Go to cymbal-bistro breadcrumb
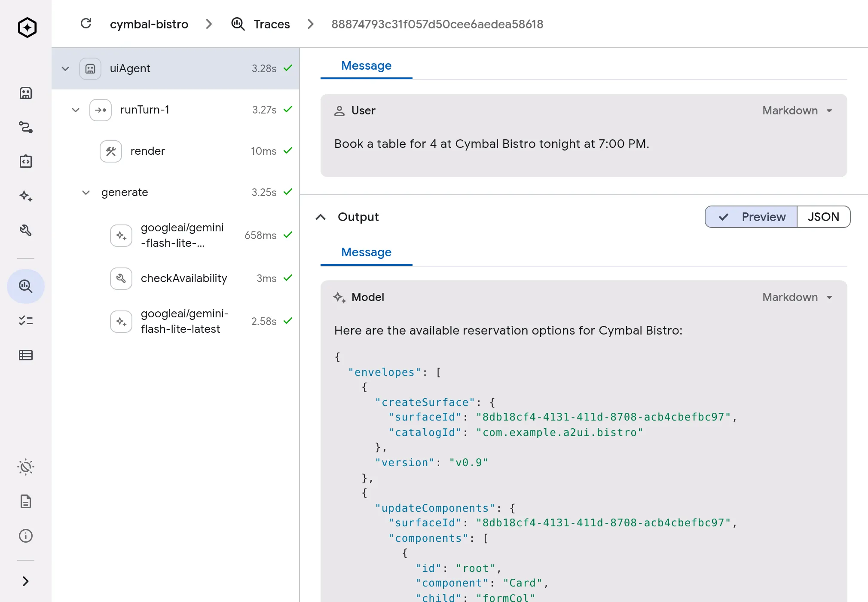The image size is (868, 602). point(149,24)
